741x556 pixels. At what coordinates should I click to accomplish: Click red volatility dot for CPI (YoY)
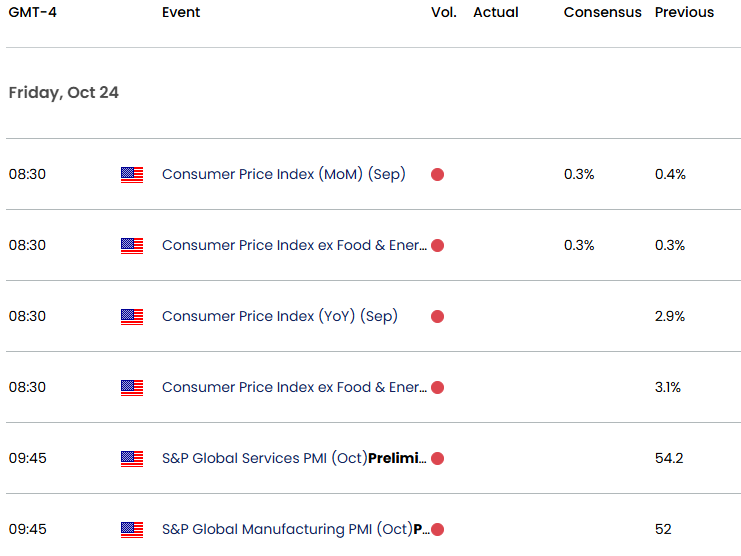click(437, 316)
